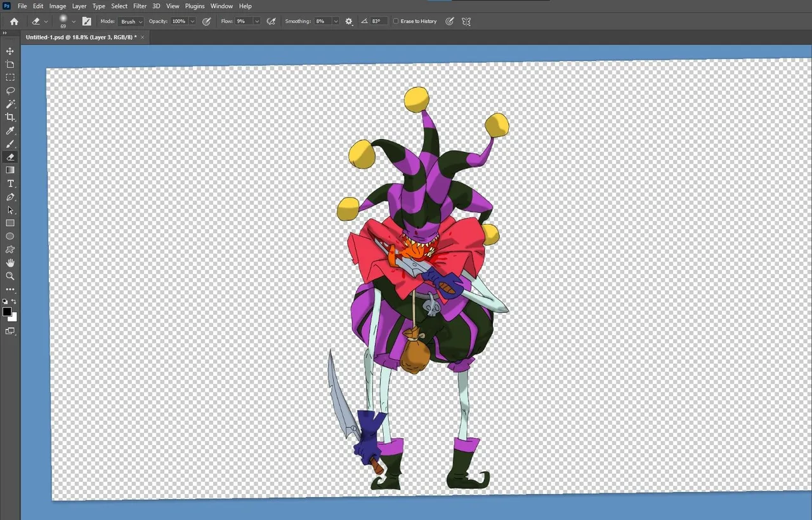Open the Opacity slider dropdown arrow
812x520 pixels.
click(x=192, y=21)
